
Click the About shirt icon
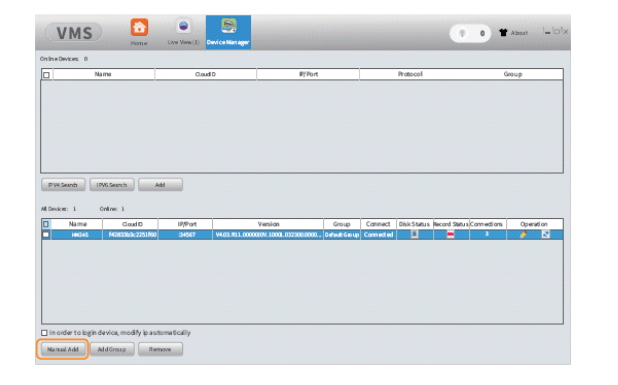tap(503, 33)
